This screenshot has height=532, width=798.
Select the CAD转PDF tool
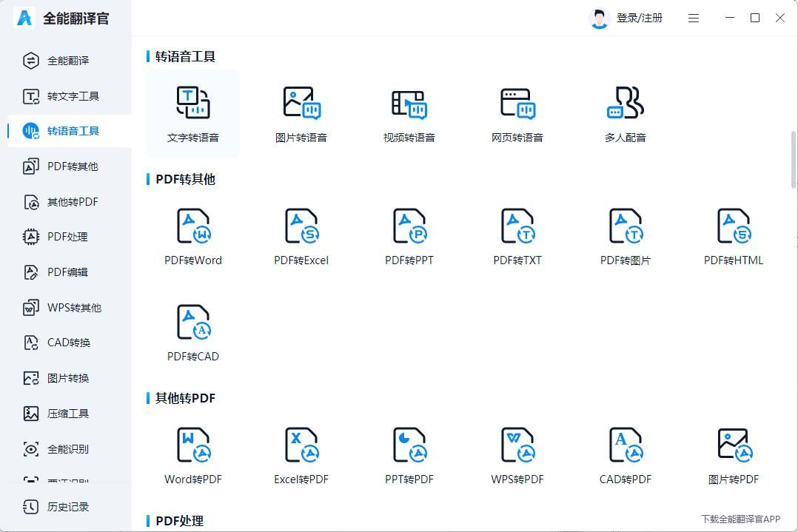point(624,454)
